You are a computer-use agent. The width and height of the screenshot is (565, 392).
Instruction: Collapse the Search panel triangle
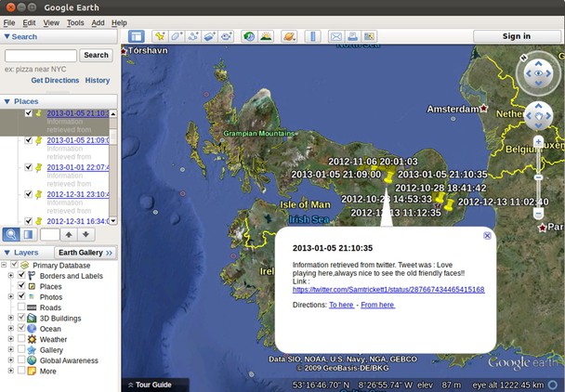[7, 37]
